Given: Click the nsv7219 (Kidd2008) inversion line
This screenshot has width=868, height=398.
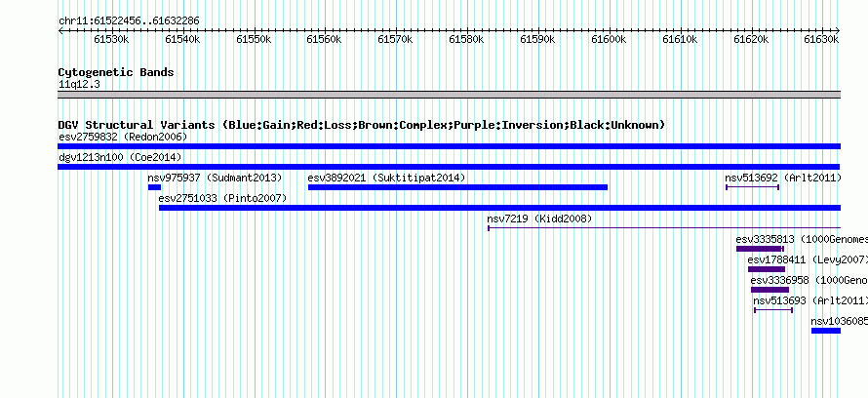Looking at the screenshot, I should coord(664,227).
